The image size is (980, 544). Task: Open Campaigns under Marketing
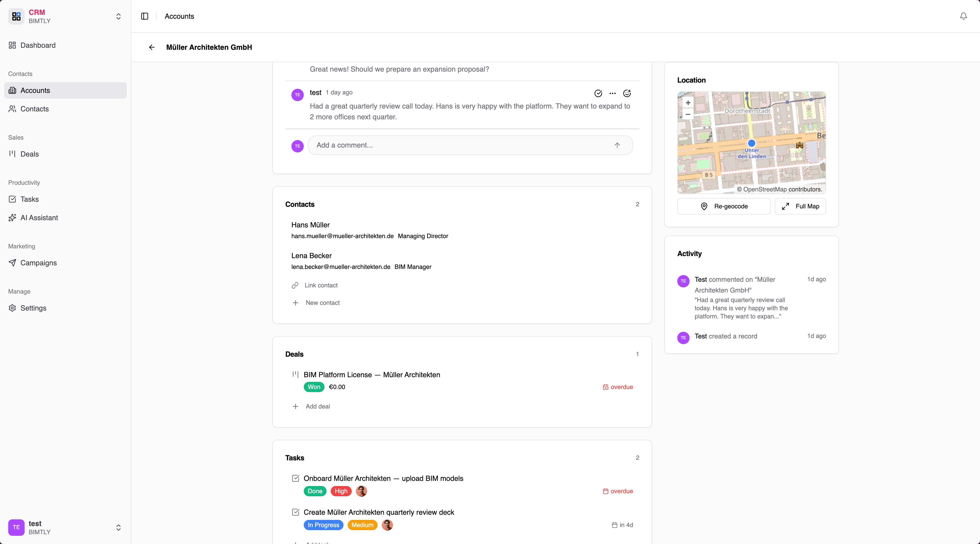[38, 263]
